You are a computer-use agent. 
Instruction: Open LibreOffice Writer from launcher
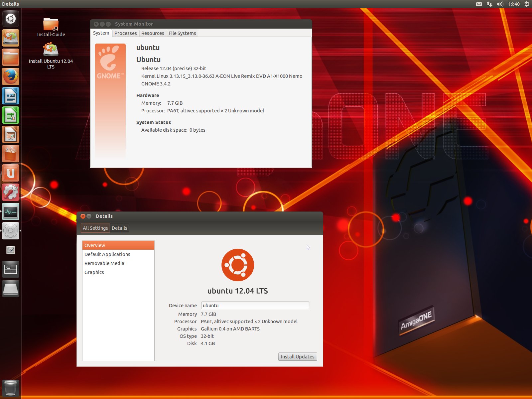[11, 96]
